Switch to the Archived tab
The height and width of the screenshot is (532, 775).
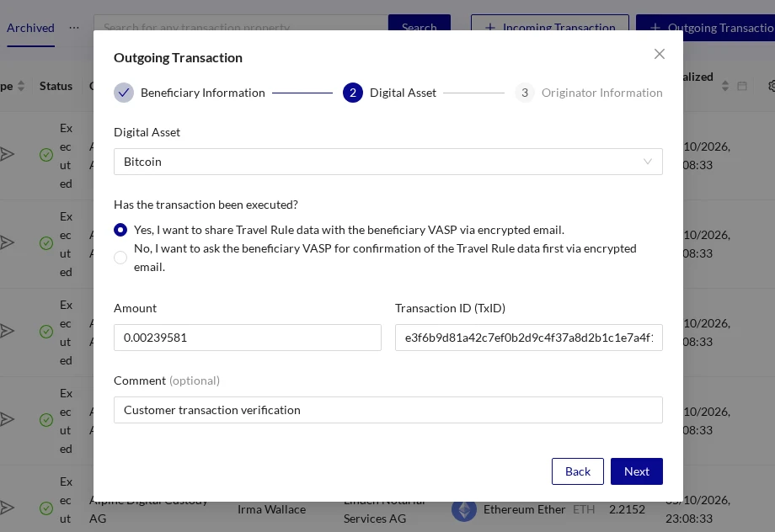coord(30,28)
